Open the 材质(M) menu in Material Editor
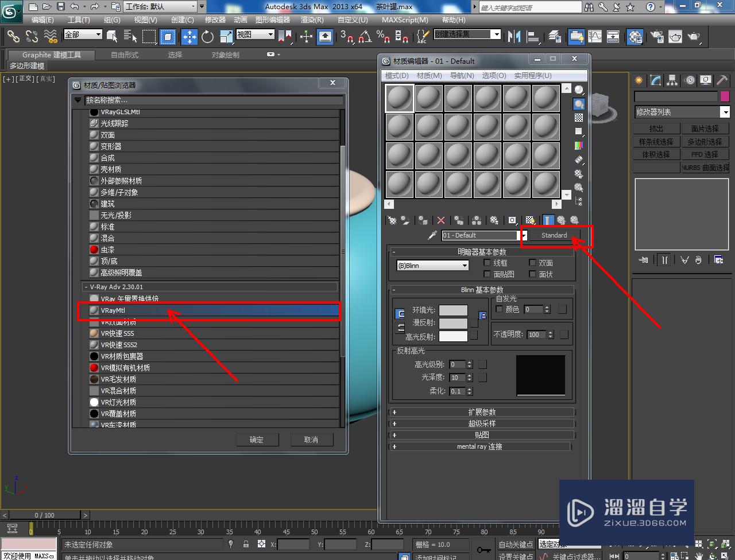The image size is (735, 560). coord(429,76)
